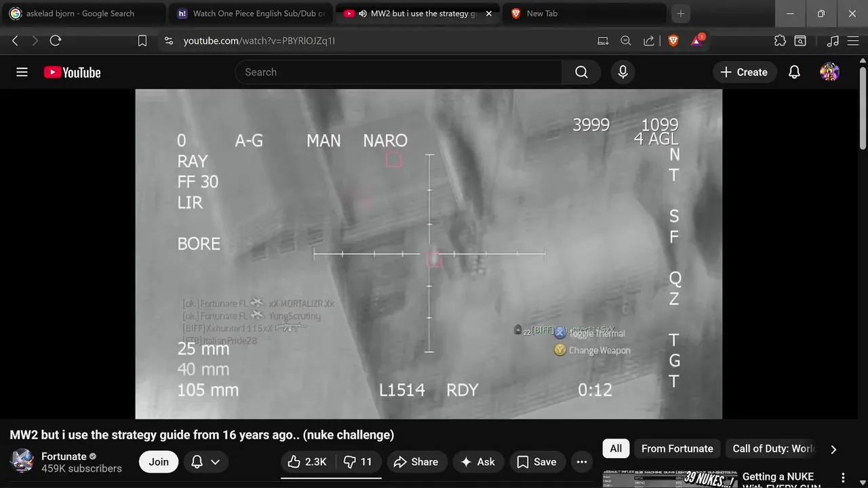Screen dimensions: 868x488
Task: Click the video title text
Action: (x=201, y=435)
